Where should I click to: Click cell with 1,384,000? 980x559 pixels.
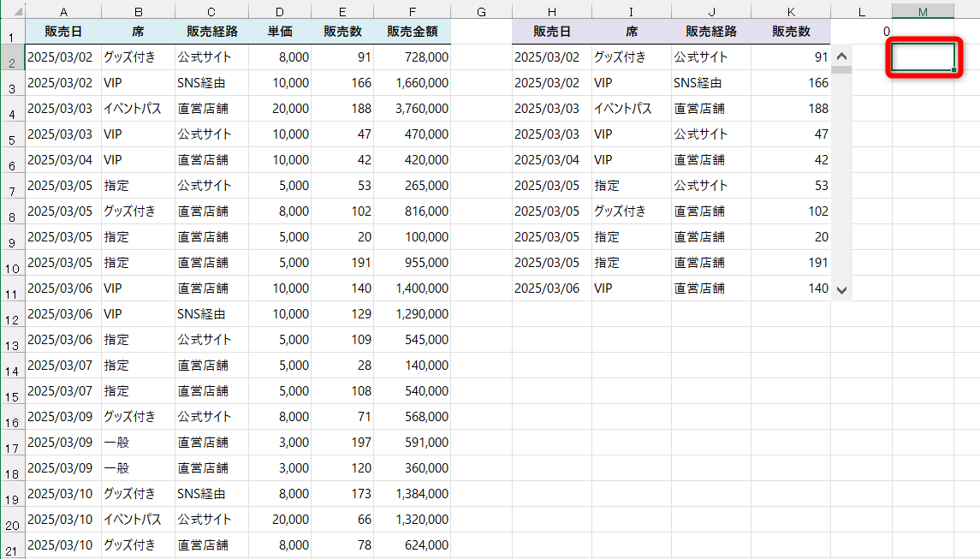412,493
